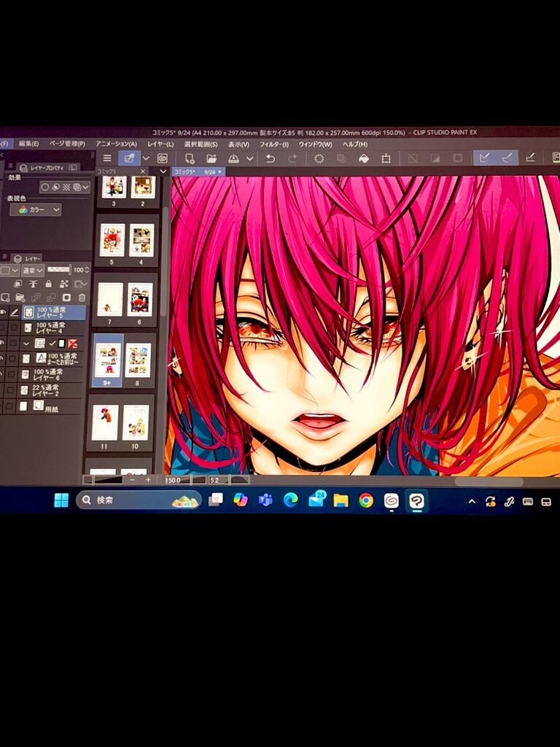This screenshot has height=747, width=560.
Task: Open the アニメーション(A) menu
Action: 116,144
